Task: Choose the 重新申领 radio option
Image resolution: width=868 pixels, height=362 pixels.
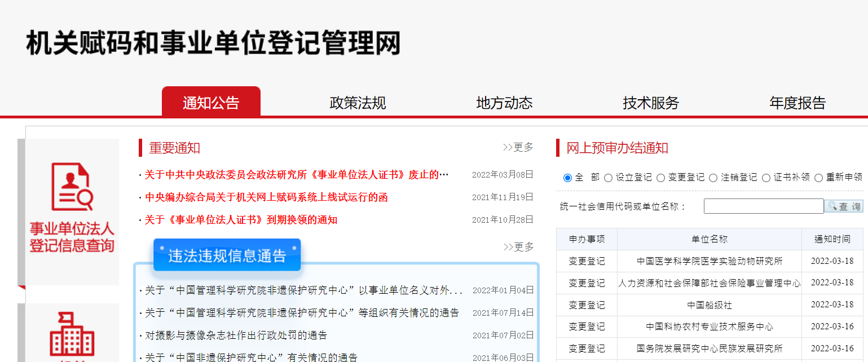Action: [x=818, y=178]
